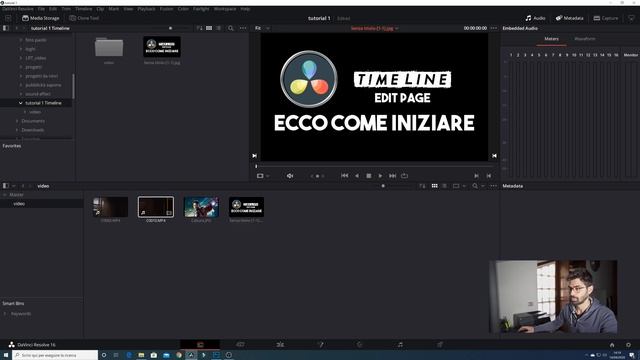The image size is (640, 360).
Task: Switch to the Meters tab
Action: pyautogui.click(x=551, y=39)
